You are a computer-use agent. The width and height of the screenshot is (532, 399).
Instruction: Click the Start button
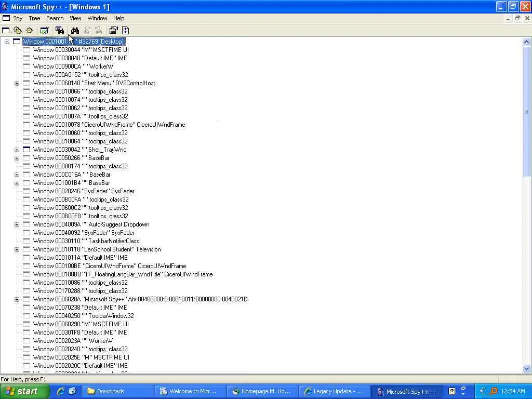pyautogui.click(x=25, y=391)
